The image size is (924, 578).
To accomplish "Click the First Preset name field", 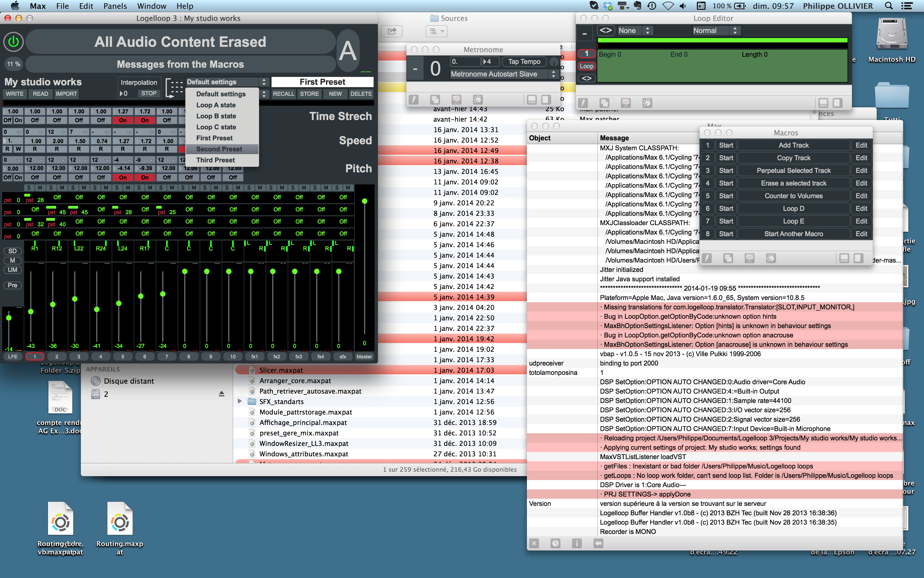I will [x=322, y=82].
